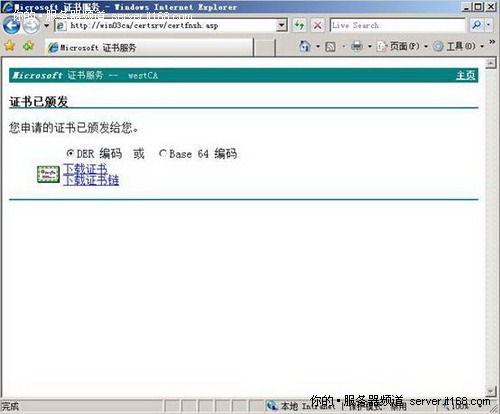This screenshot has height=414, width=500.
Task: Open the 页面(P) menu
Action: pos(402,46)
